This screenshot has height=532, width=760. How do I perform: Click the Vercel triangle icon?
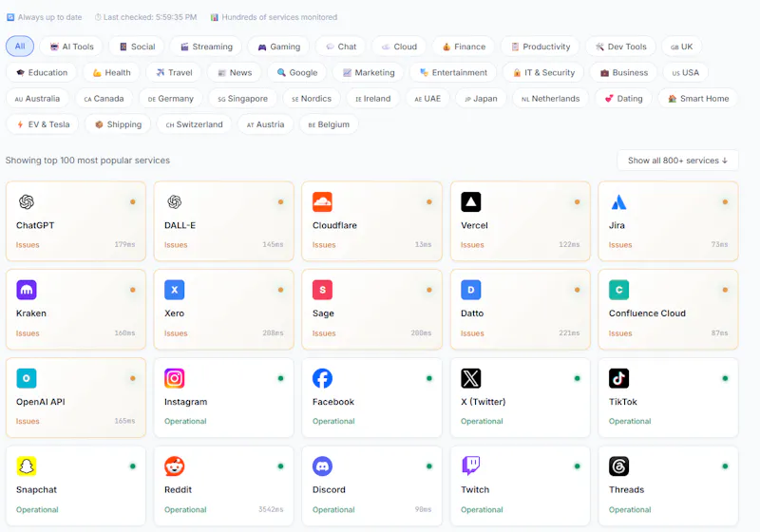coord(470,202)
